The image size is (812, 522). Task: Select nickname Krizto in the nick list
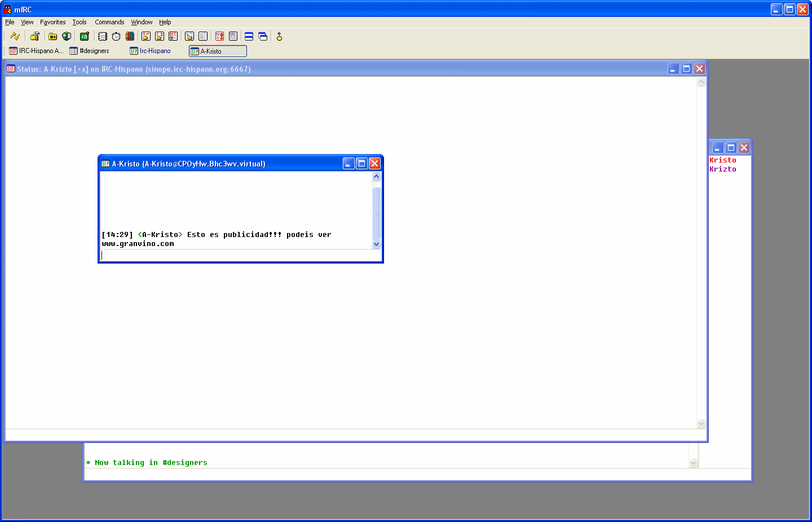pos(723,169)
